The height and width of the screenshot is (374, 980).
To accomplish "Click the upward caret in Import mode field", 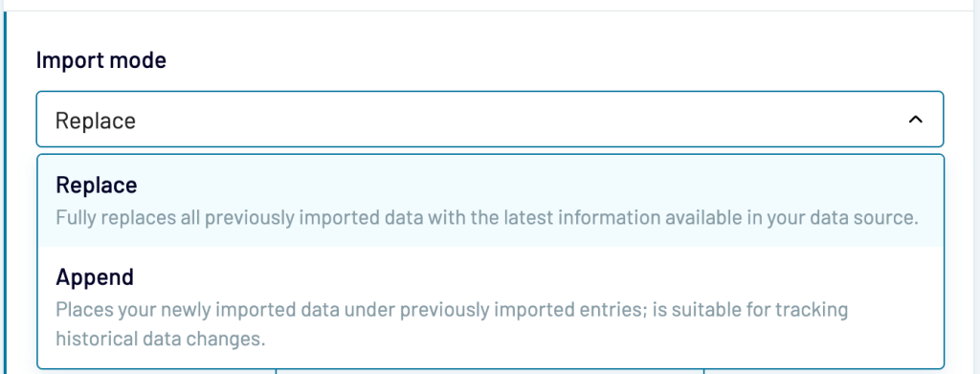I will point(915,120).
